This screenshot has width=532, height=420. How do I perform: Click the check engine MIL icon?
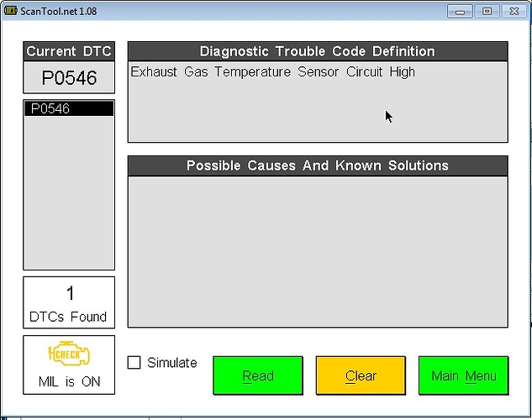(69, 354)
